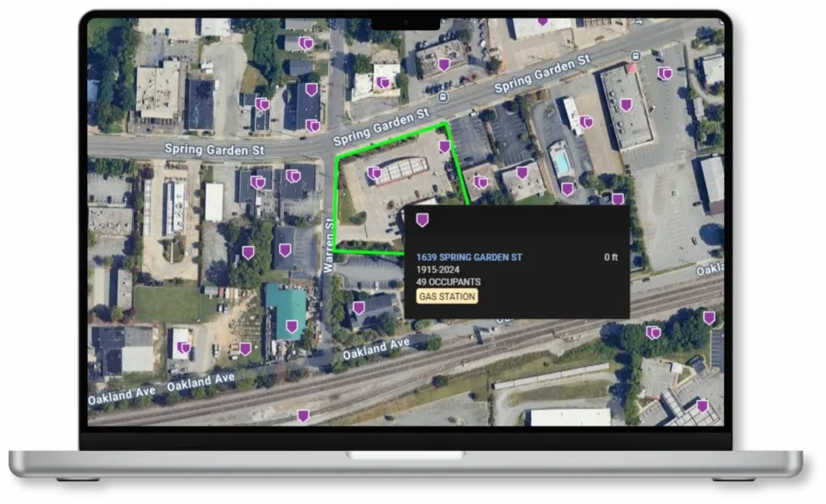This screenshot has width=826, height=504.
Task: Click bus stop icon at upper right of map
Action: click(x=636, y=56)
